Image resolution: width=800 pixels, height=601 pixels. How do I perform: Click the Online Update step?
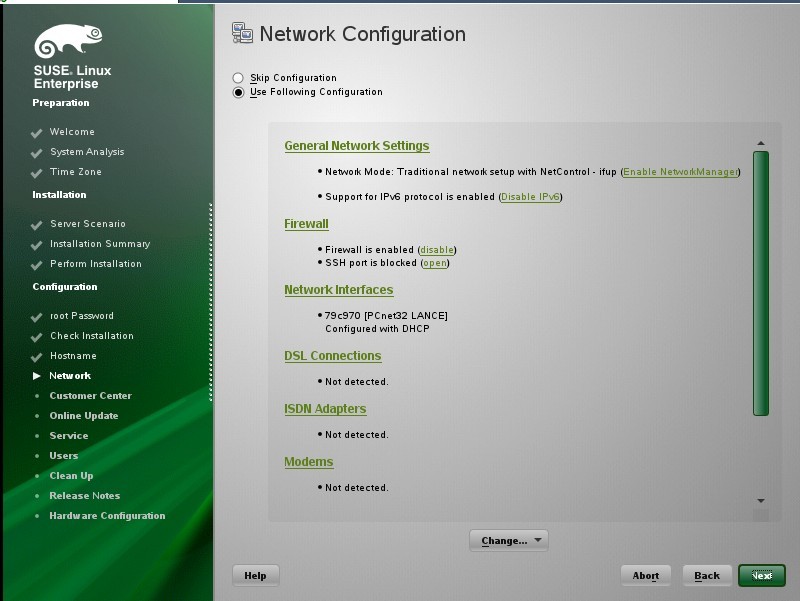(x=84, y=416)
